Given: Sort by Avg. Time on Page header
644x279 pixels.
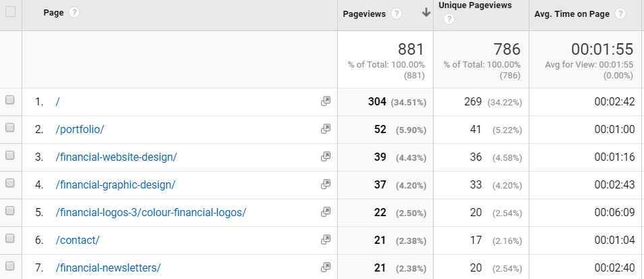Looking at the screenshot, I should tap(572, 14).
